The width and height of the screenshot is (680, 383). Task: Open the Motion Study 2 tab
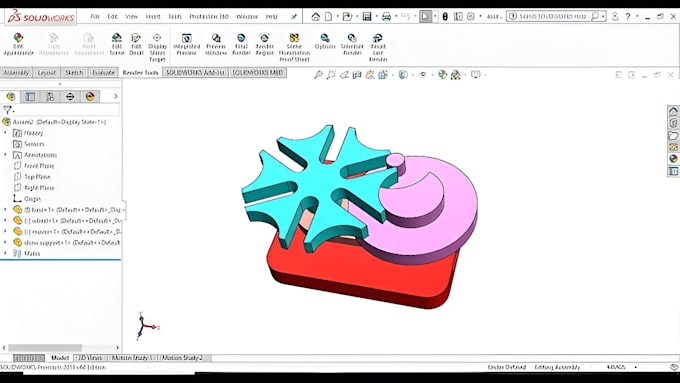coord(182,358)
